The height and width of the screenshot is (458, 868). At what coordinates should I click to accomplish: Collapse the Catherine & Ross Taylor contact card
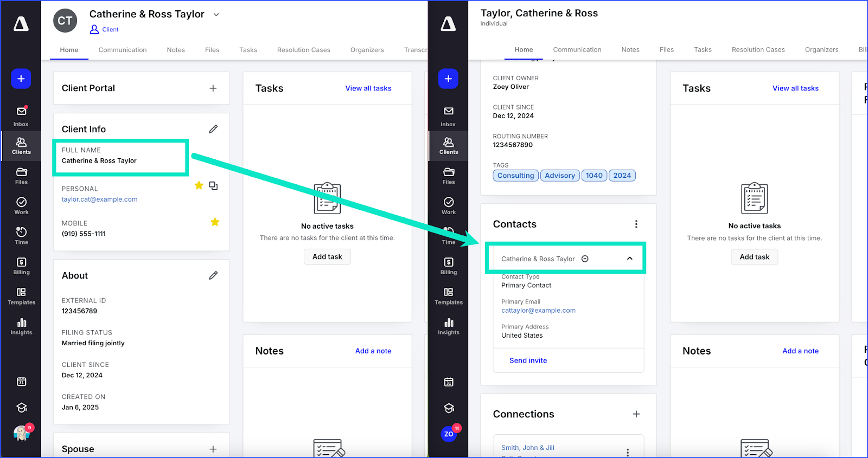click(x=629, y=259)
